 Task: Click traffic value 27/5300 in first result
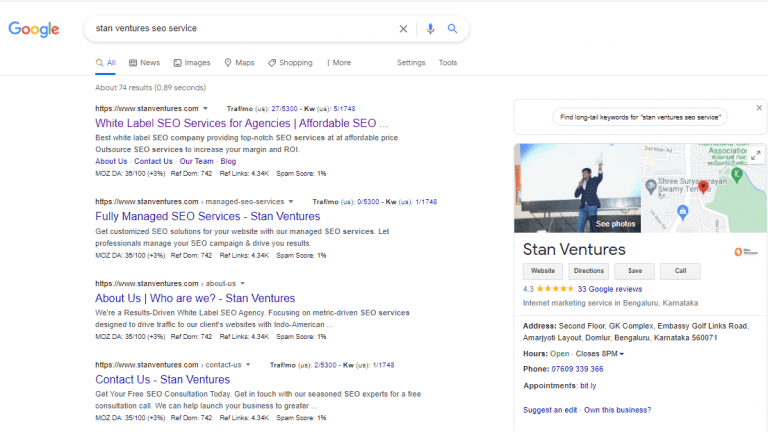[x=285, y=109]
